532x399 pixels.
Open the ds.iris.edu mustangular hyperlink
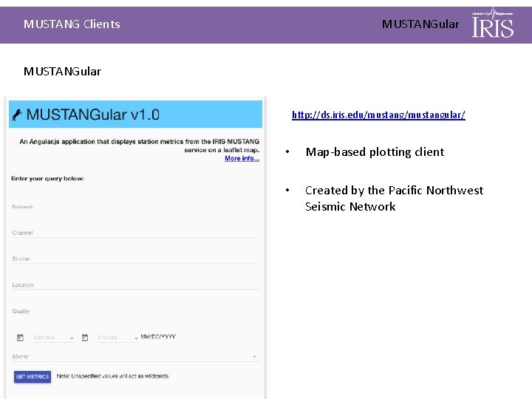coord(378,115)
